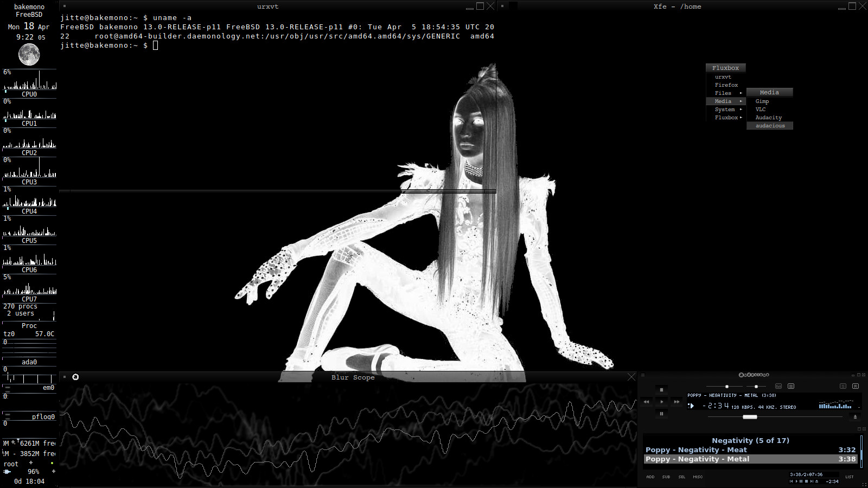Open the playlist SUB menu
Screen dimensions: 868x488
[666, 477]
